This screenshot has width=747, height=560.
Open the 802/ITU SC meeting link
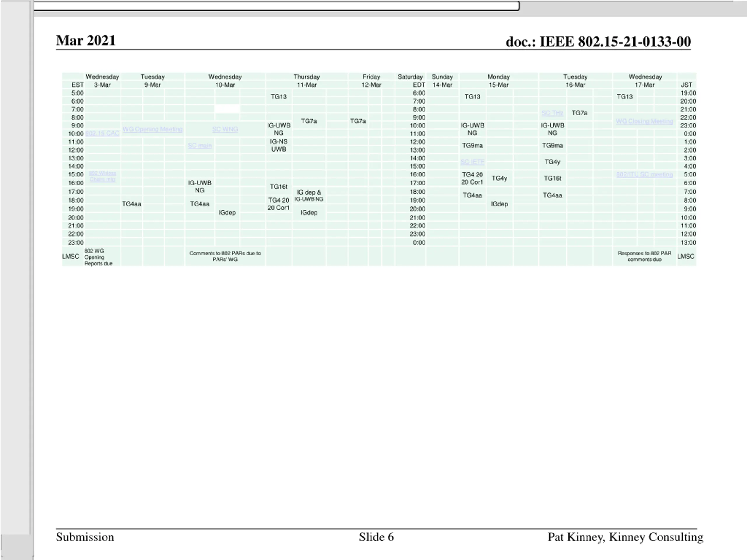point(644,174)
